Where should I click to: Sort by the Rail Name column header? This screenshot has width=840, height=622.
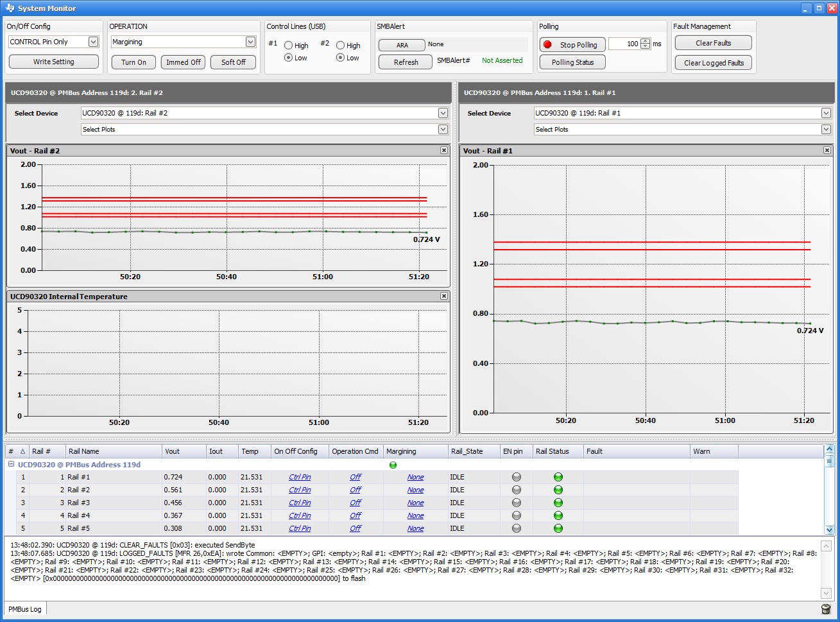click(x=113, y=451)
